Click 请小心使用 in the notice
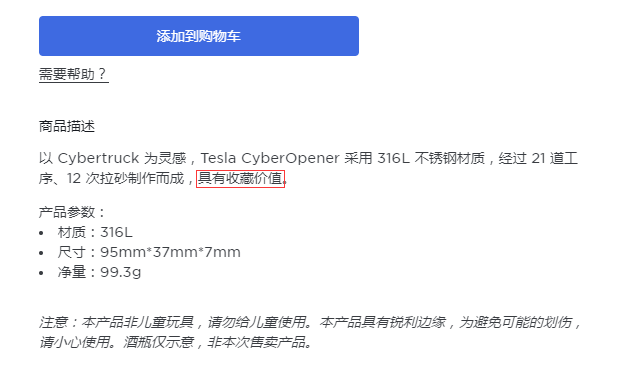This screenshot has width=642, height=373. tap(74, 342)
